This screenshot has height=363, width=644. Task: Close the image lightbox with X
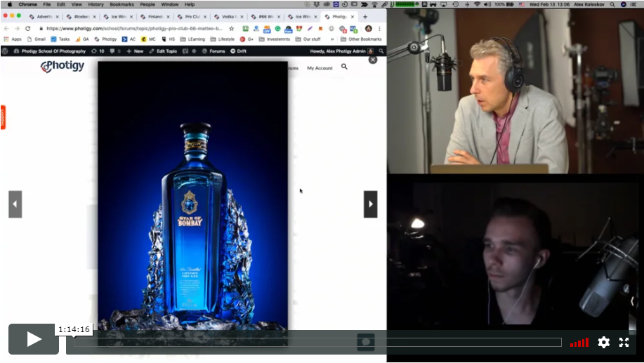(372, 60)
